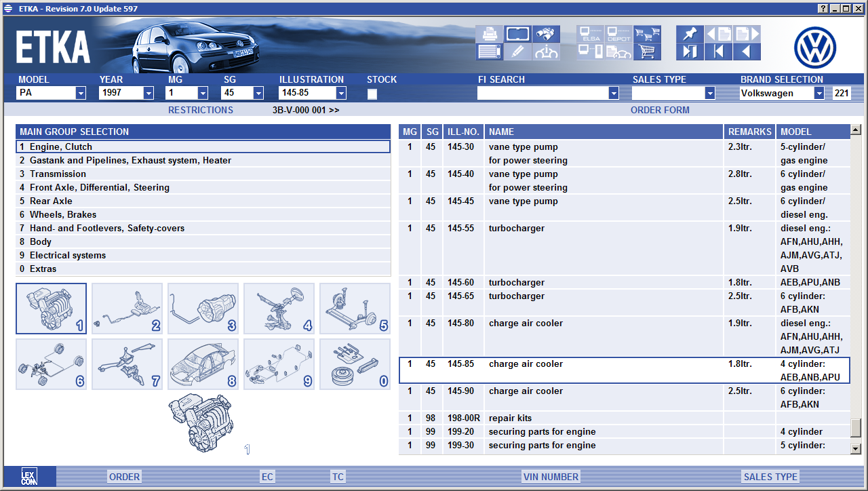Expand the ILLUSTRATION dropdown

point(341,94)
